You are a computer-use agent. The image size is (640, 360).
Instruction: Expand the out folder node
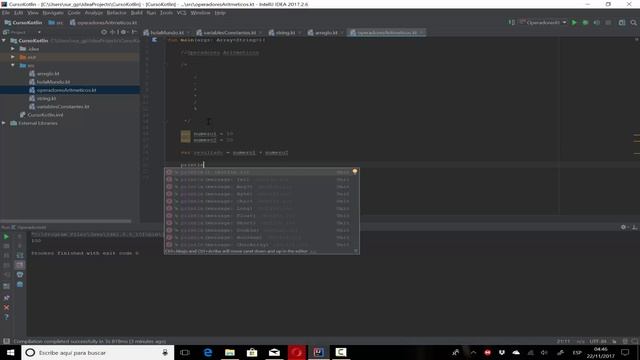coord(13,57)
